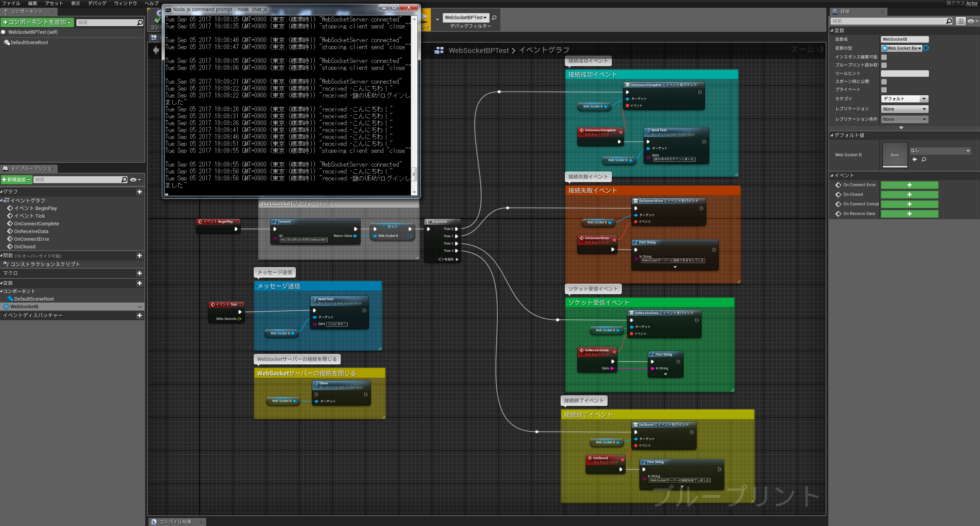Click the Url field in the Connect node

click(x=303, y=240)
